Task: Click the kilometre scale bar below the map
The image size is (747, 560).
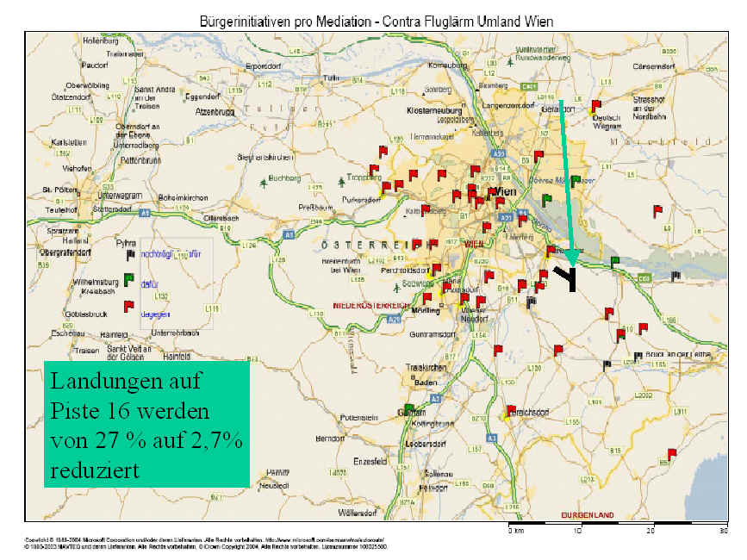Action: (616, 524)
